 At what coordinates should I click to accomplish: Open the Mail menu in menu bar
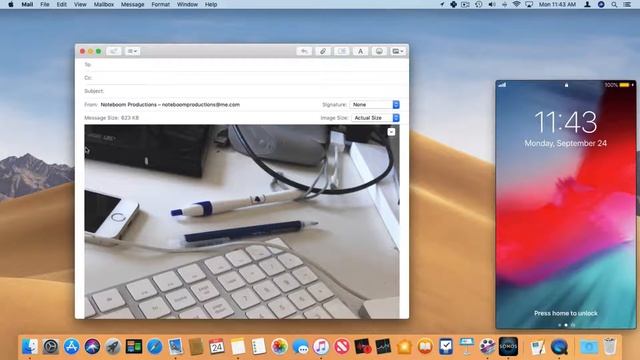click(x=27, y=4)
